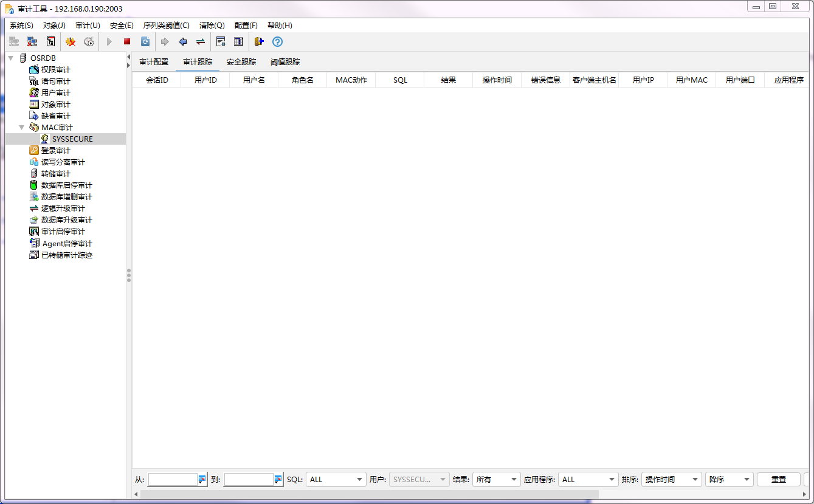Open calendar picker for the 到 date field

click(278, 480)
